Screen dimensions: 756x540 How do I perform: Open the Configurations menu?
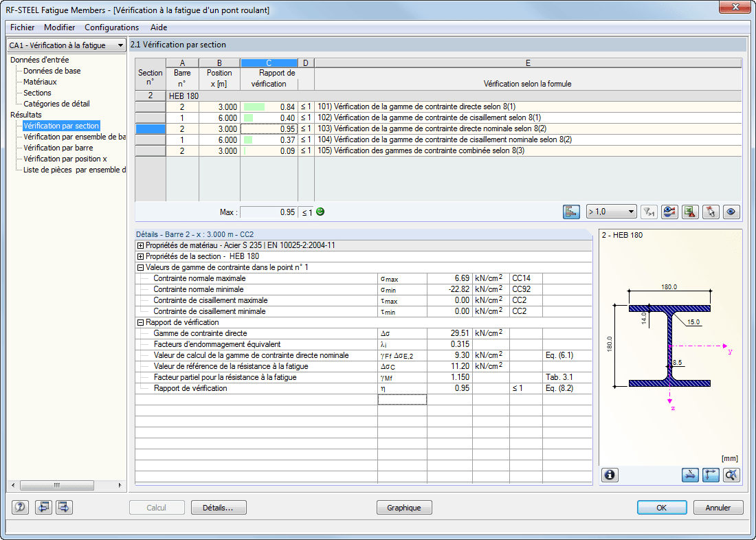[111, 27]
